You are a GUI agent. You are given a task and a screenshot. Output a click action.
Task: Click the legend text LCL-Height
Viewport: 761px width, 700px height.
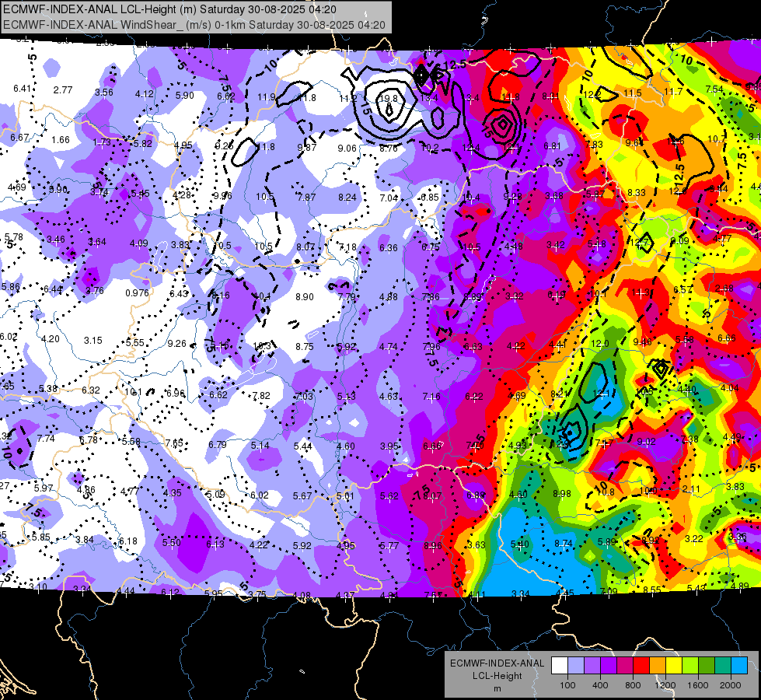[x=497, y=676]
